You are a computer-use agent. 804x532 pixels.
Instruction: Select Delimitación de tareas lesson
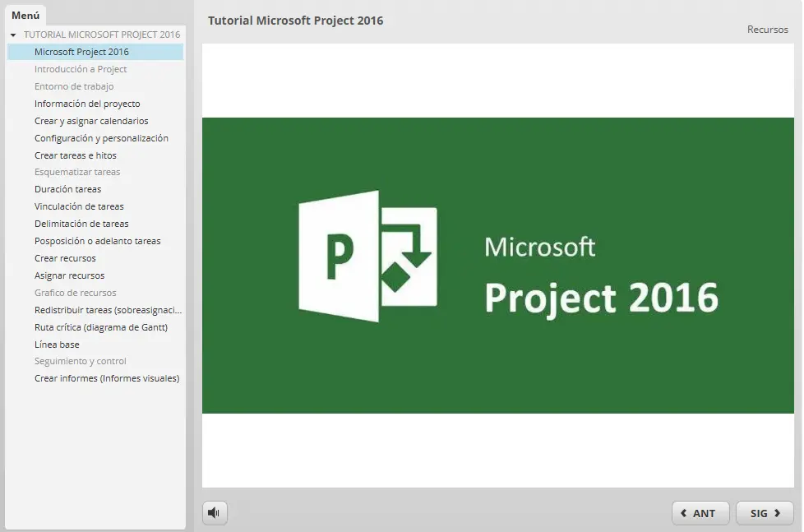(x=81, y=224)
